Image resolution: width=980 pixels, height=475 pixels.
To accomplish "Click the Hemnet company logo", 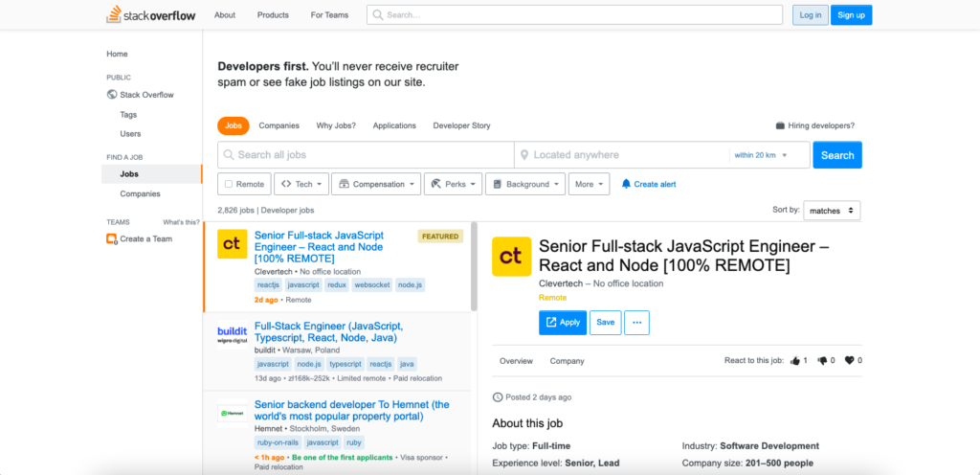I will [233, 413].
